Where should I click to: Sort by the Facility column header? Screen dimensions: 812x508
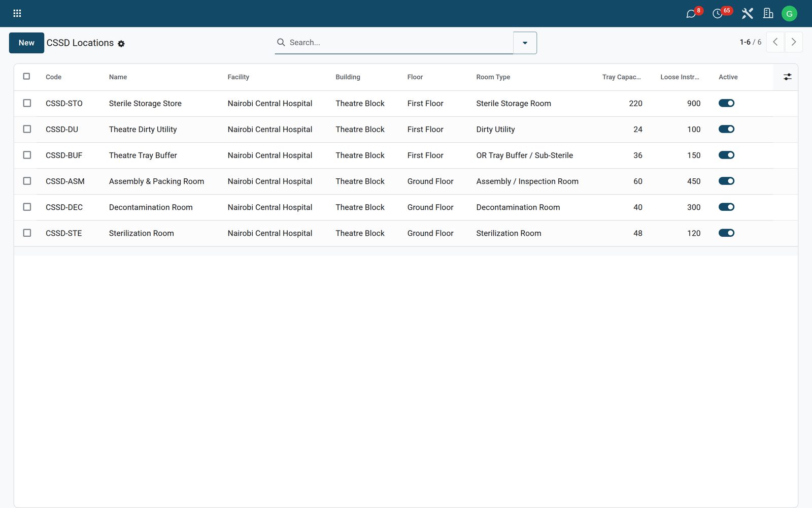[x=238, y=77]
